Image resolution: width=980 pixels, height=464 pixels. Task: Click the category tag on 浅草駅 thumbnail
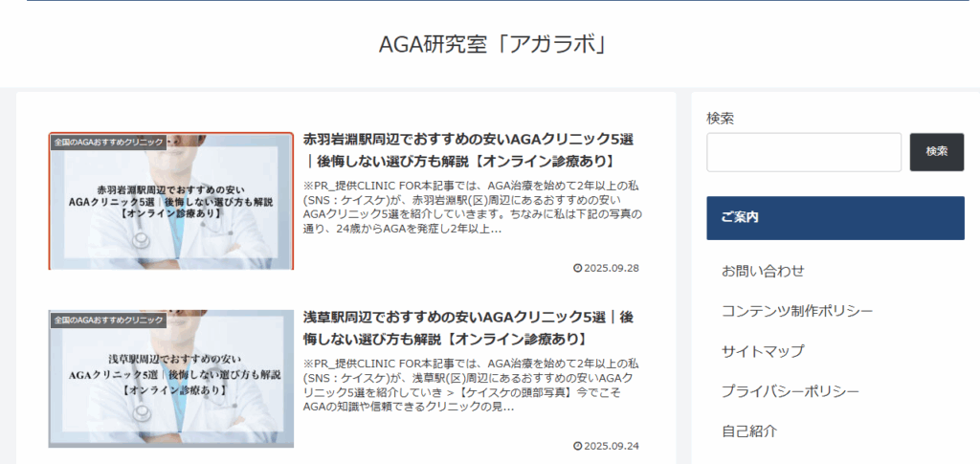pyautogui.click(x=108, y=320)
